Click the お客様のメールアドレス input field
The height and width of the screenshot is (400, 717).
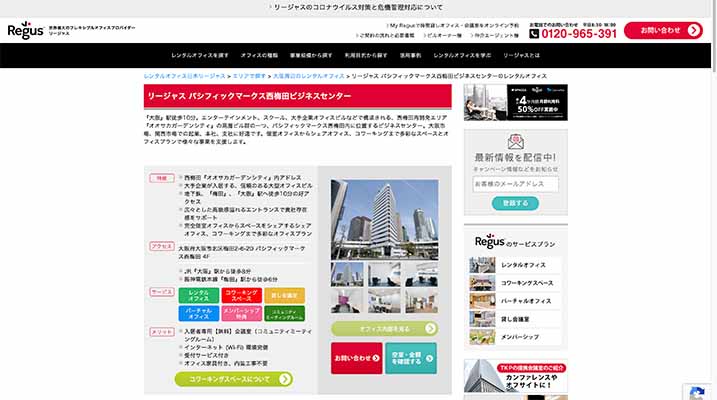pos(515,184)
